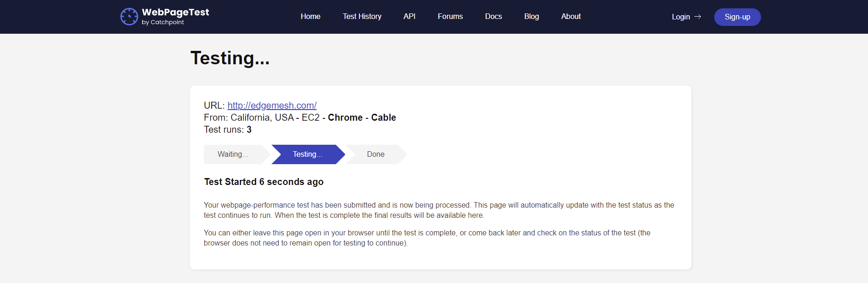868x283 pixels.
Task: Open the API menu link
Action: pyautogui.click(x=409, y=16)
